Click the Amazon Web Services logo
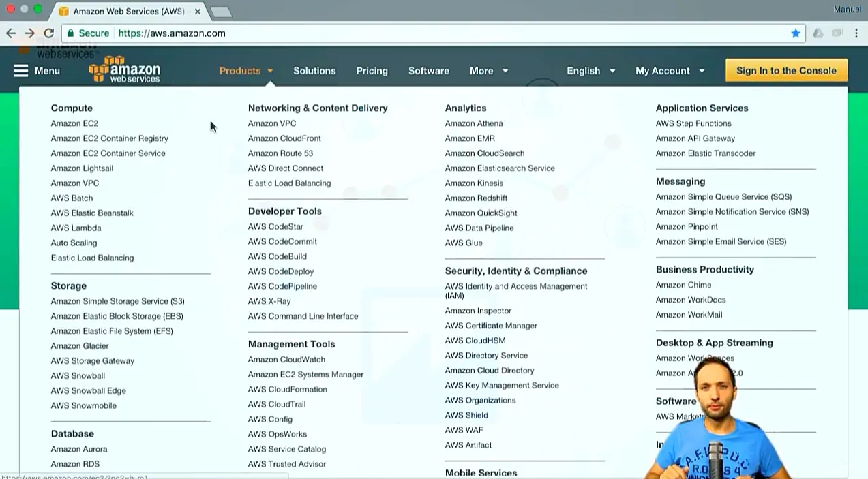868x479 pixels. coord(124,69)
